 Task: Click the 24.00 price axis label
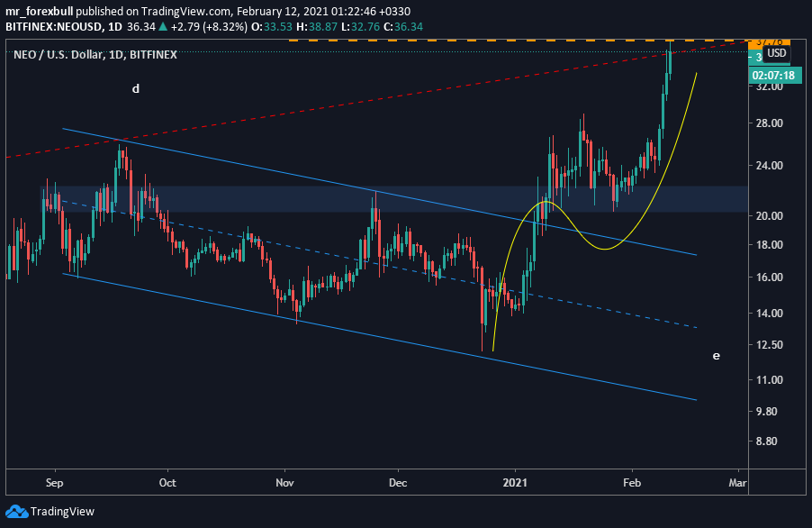tap(770, 166)
